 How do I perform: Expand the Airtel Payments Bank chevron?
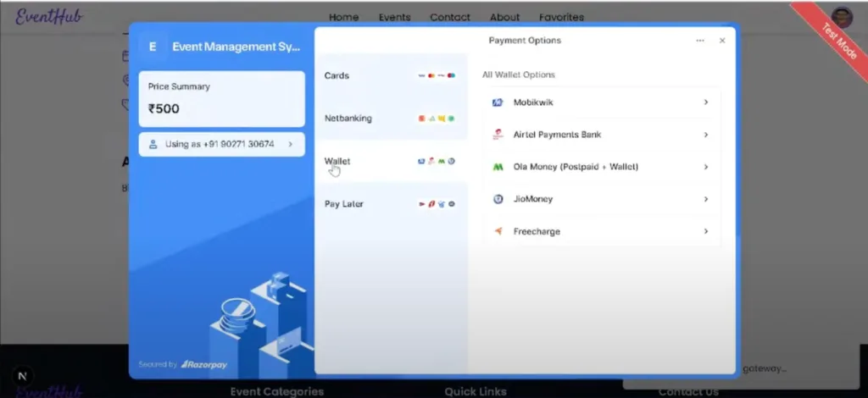click(x=706, y=135)
